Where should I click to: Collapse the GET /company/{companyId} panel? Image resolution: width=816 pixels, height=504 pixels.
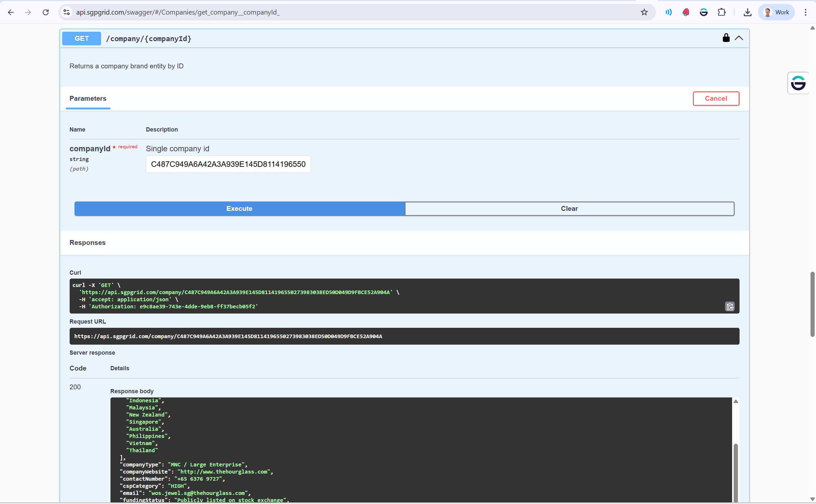pos(739,38)
